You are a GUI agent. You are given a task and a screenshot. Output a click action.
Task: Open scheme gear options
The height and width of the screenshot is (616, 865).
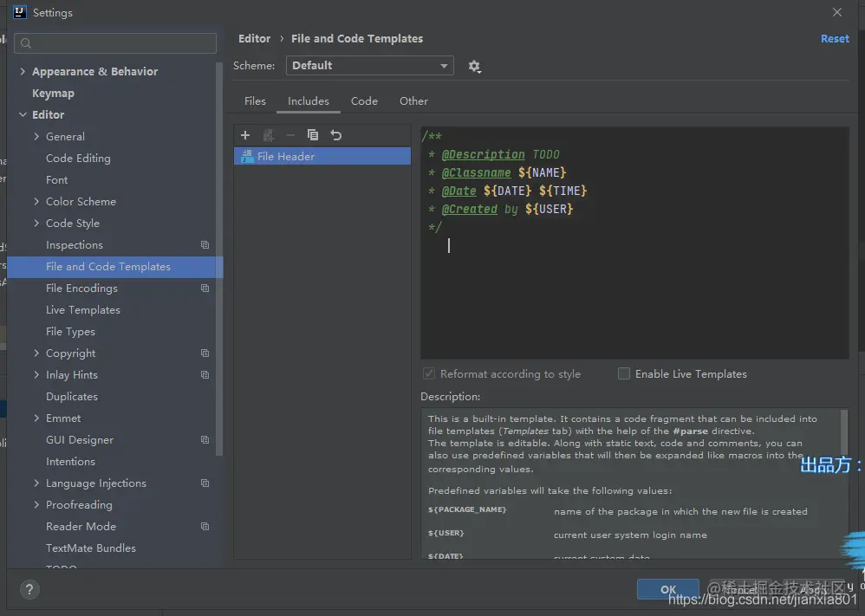[x=474, y=67]
